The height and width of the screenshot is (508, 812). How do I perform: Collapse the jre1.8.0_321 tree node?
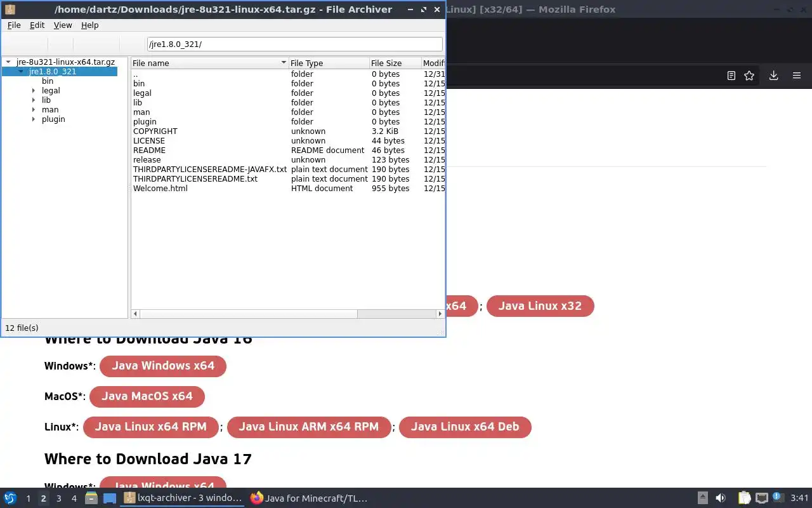pyautogui.click(x=21, y=71)
